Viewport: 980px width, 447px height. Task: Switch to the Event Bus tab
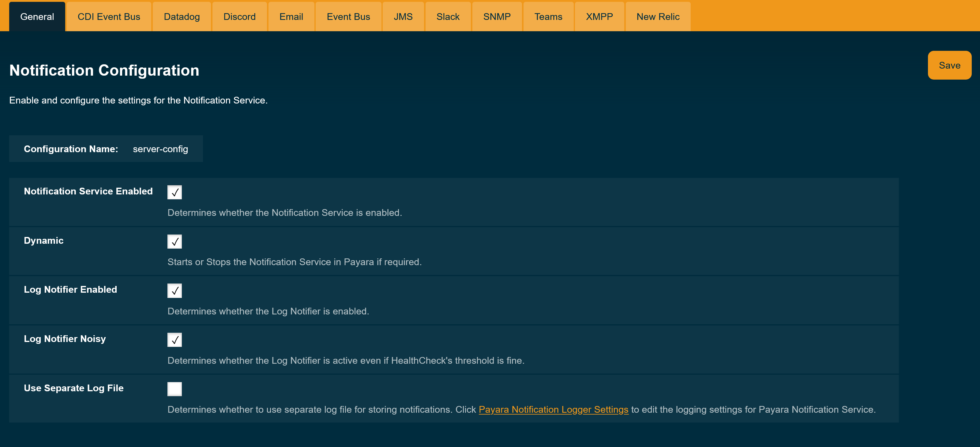pos(348,16)
